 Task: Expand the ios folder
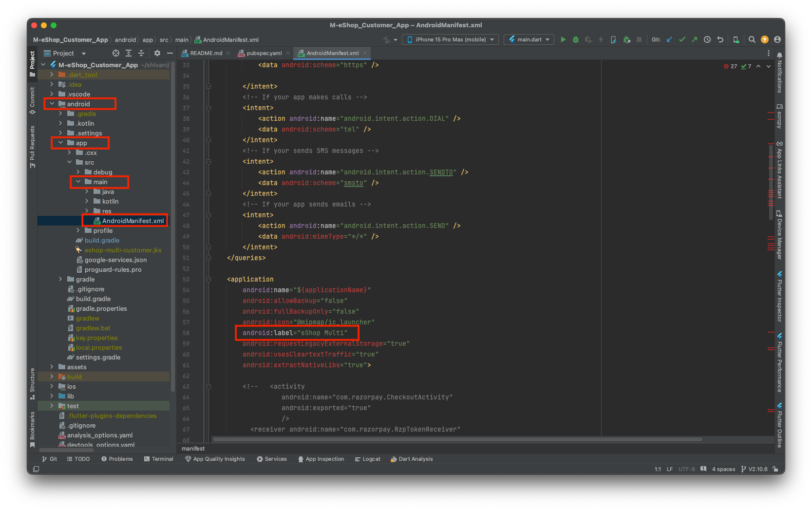click(52, 386)
